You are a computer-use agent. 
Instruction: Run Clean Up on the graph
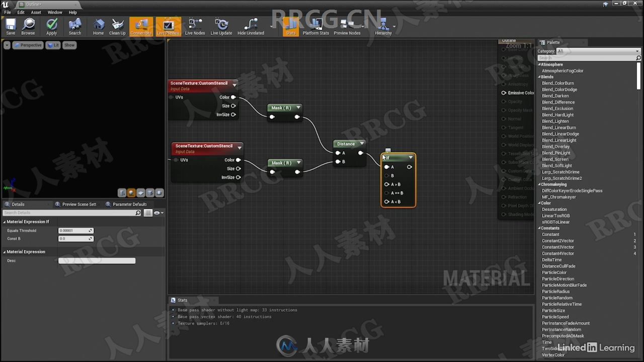pyautogui.click(x=117, y=27)
